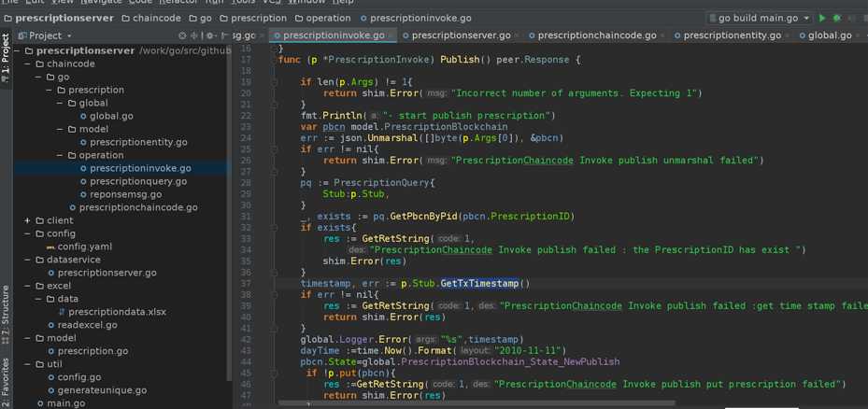Screen dimensions: 868x409
Task: Collapse the excel folder in project tree
Action: [26, 286]
